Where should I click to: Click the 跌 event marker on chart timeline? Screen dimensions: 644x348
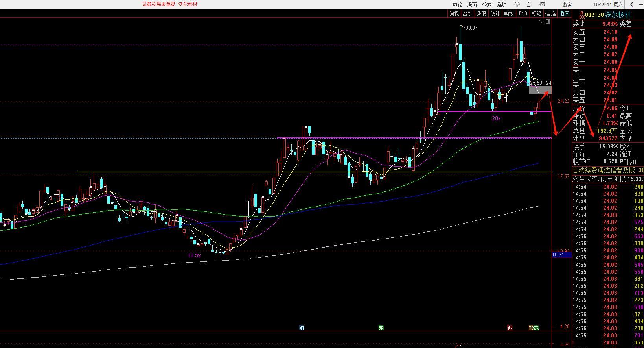pos(536,328)
